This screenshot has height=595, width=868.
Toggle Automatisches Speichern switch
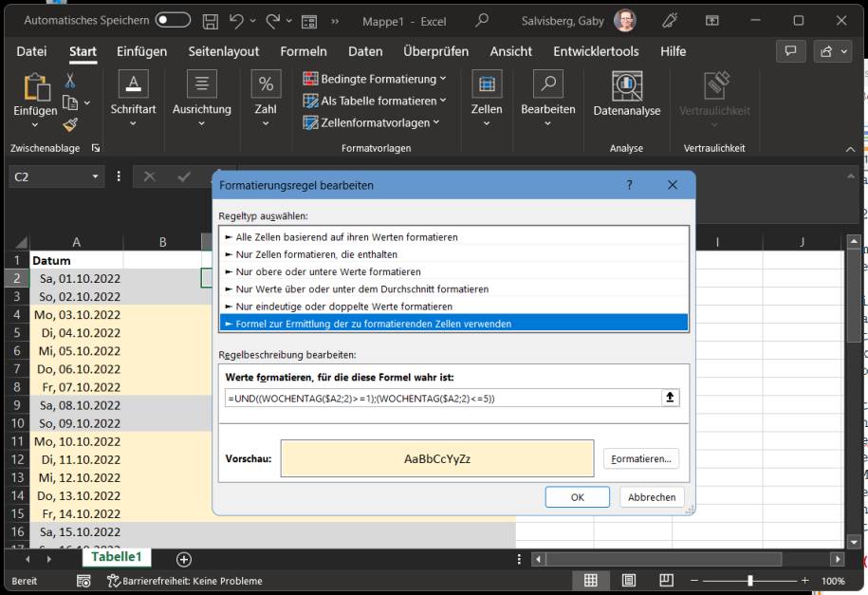pos(174,20)
